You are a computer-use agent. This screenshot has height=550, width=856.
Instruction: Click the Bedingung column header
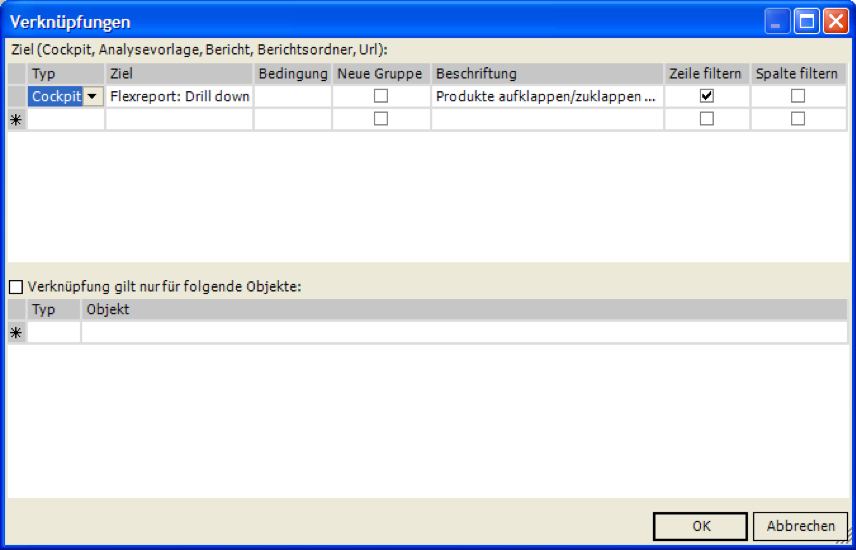pos(293,74)
